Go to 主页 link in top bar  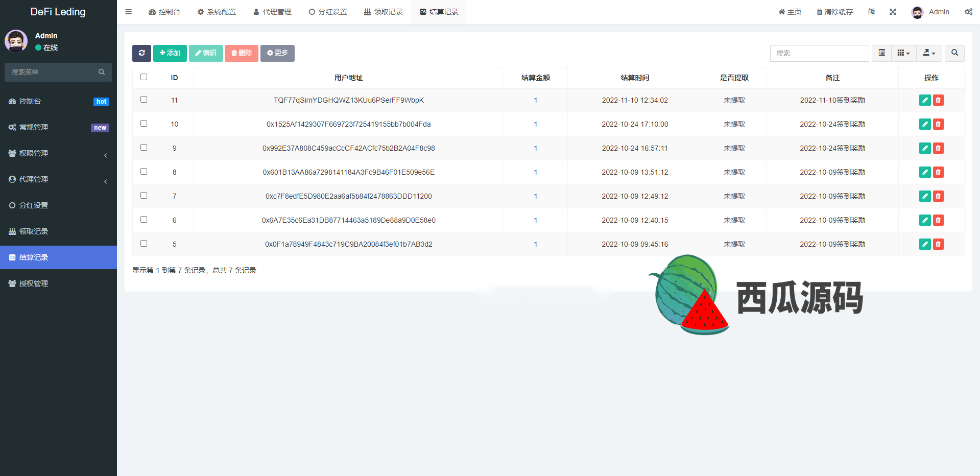pyautogui.click(x=790, y=12)
